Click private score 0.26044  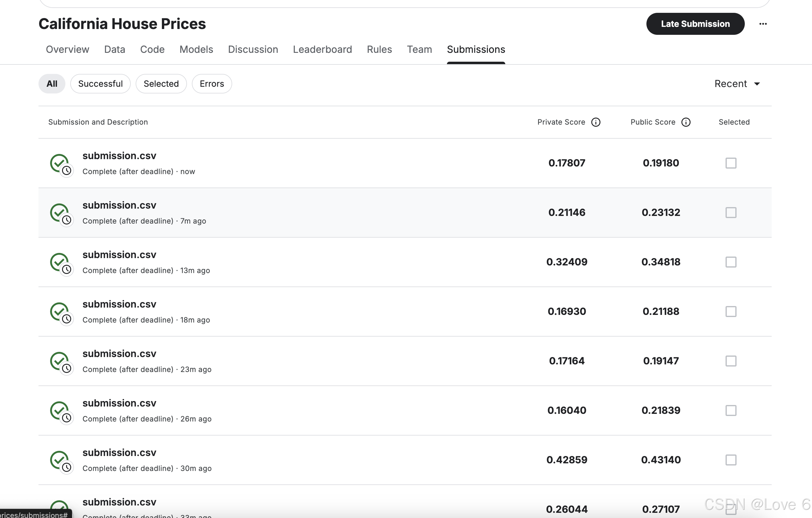coord(567,509)
